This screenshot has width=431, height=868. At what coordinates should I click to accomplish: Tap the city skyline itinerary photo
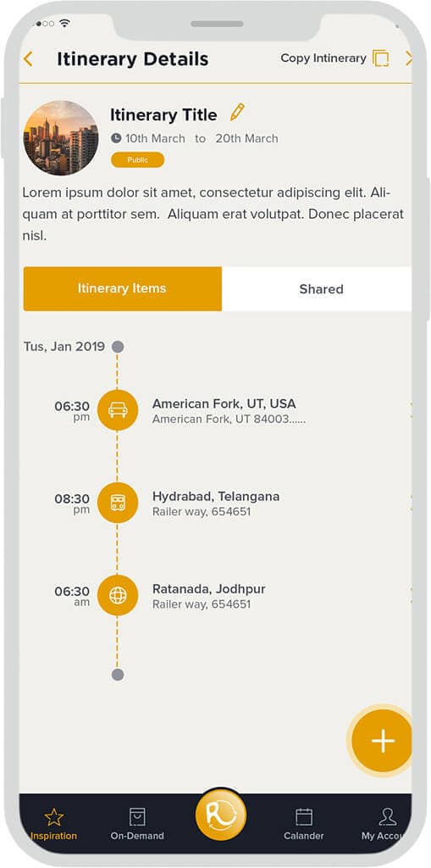61,138
